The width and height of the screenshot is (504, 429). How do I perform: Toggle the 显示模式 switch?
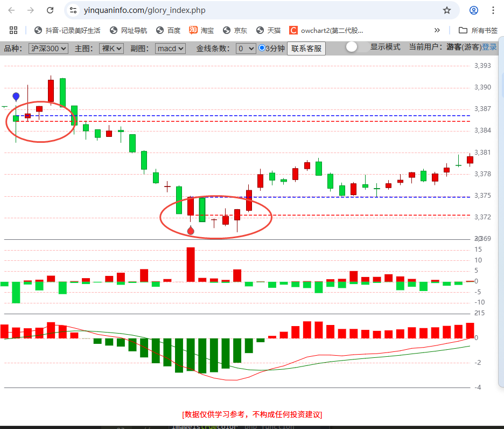[357, 47]
